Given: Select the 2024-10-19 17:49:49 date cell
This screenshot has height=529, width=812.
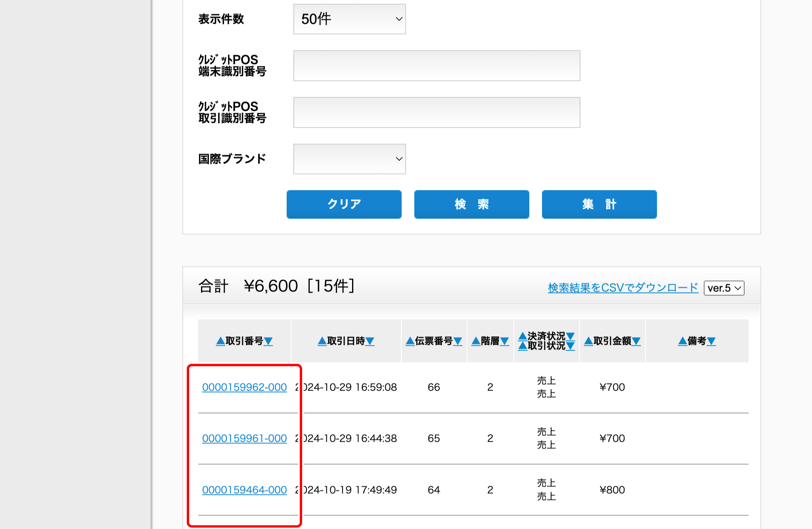Looking at the screenshot, I should pyautogui.click(x=346, y=490).
